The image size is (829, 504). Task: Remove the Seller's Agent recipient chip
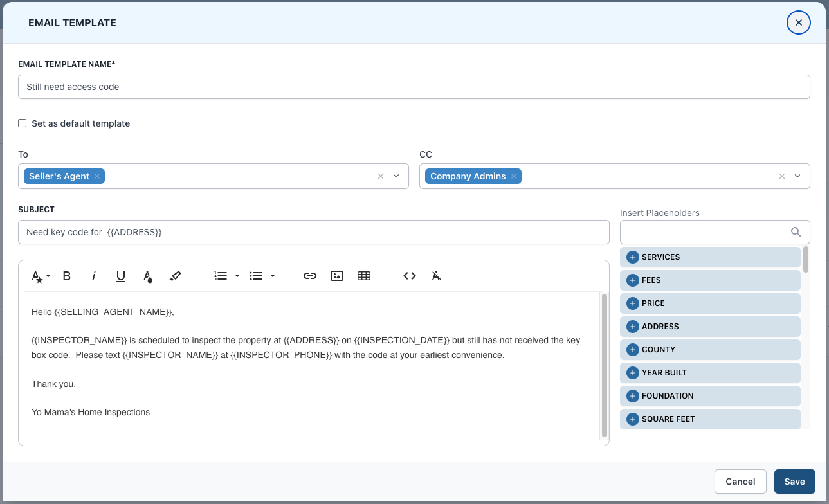[x=97, y=175]
